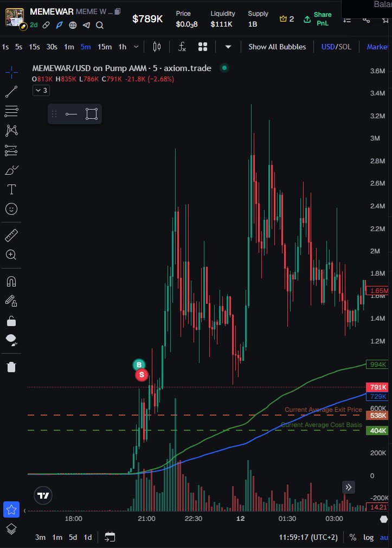Search the token with magnifier icon

[100, 25]
